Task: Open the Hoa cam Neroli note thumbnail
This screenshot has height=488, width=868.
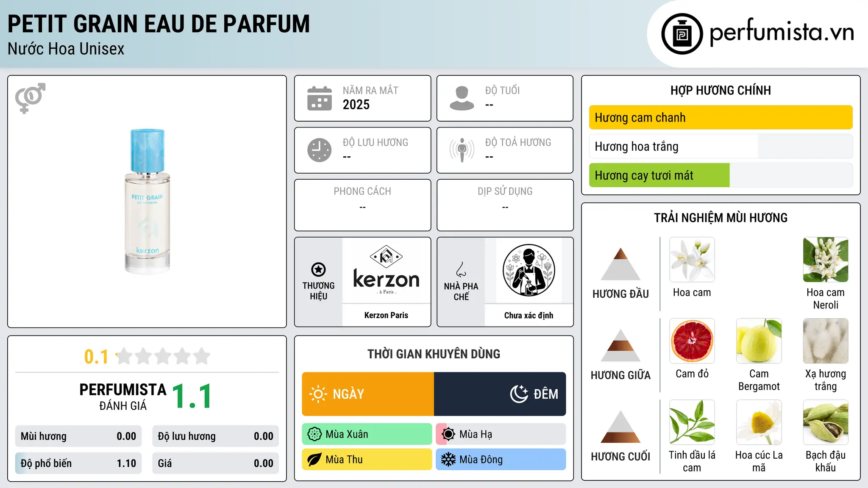Action: click(826, 260)
